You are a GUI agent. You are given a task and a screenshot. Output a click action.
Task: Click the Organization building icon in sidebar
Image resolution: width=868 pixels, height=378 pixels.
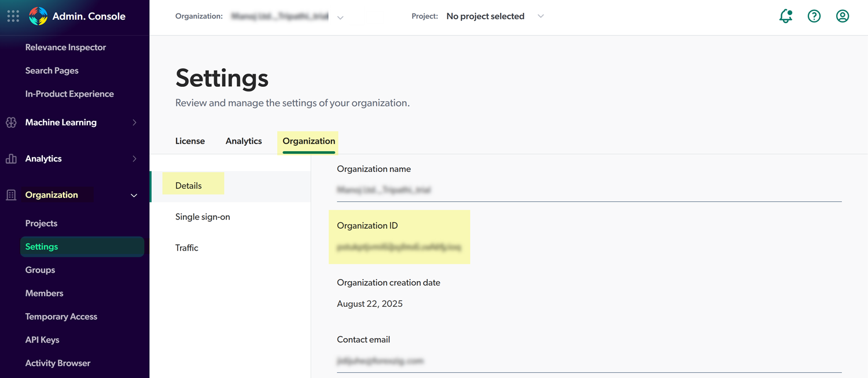11,195
